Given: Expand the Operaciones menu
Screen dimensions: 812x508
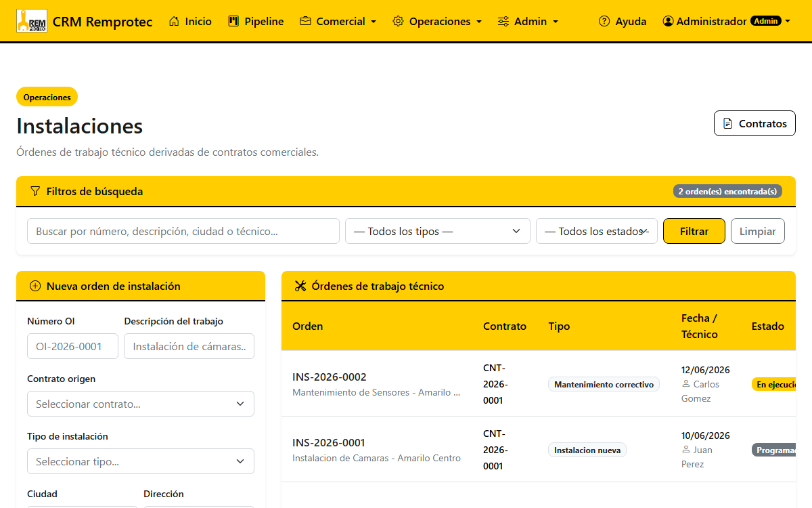Looking at the screenshot, I should (x=437, y=22).
